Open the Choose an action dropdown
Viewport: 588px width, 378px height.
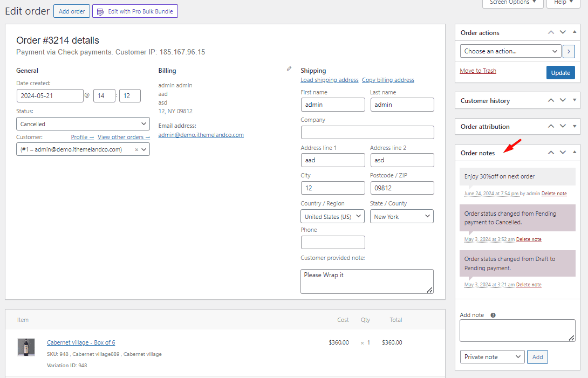click(x=510, y=51)
